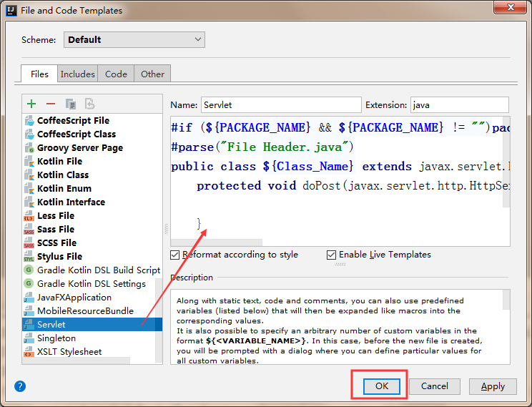Switch to the Other tab
This screenshot has height=407, width=532.
click(153, 74)
